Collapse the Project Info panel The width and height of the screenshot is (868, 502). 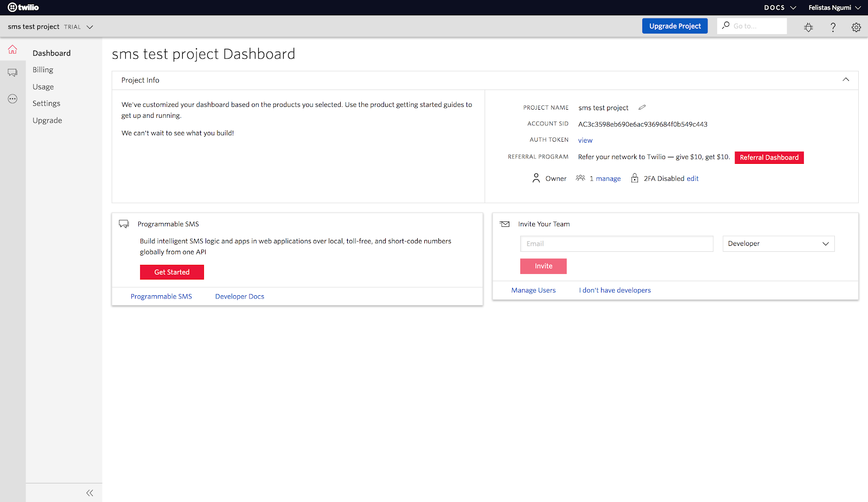[846, 80]
